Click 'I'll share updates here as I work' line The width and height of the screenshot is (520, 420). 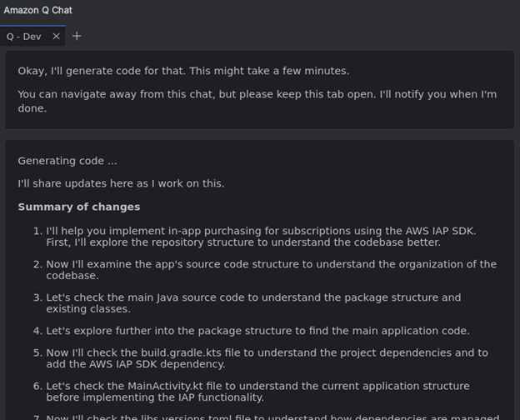121,183
